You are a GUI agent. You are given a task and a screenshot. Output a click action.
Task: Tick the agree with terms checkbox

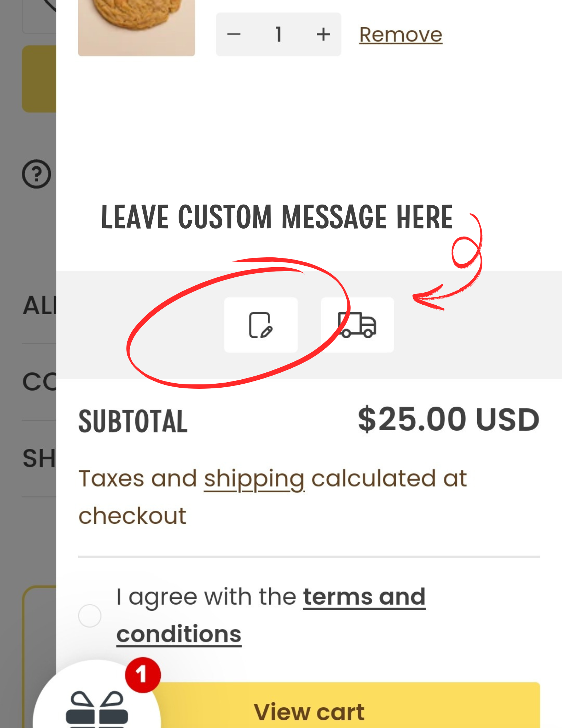point(90,616)
